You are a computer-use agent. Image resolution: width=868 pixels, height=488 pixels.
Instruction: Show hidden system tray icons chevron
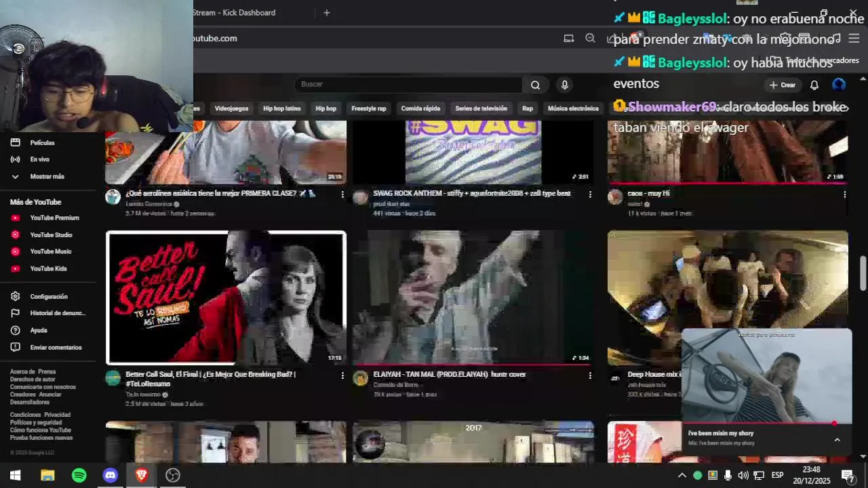(682, 475)
